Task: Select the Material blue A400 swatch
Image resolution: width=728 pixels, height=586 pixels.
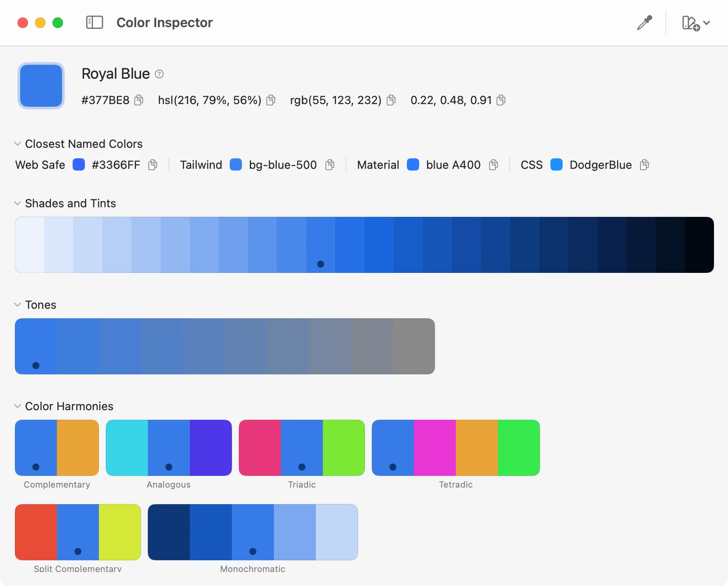Action: (x=413, y=165)
